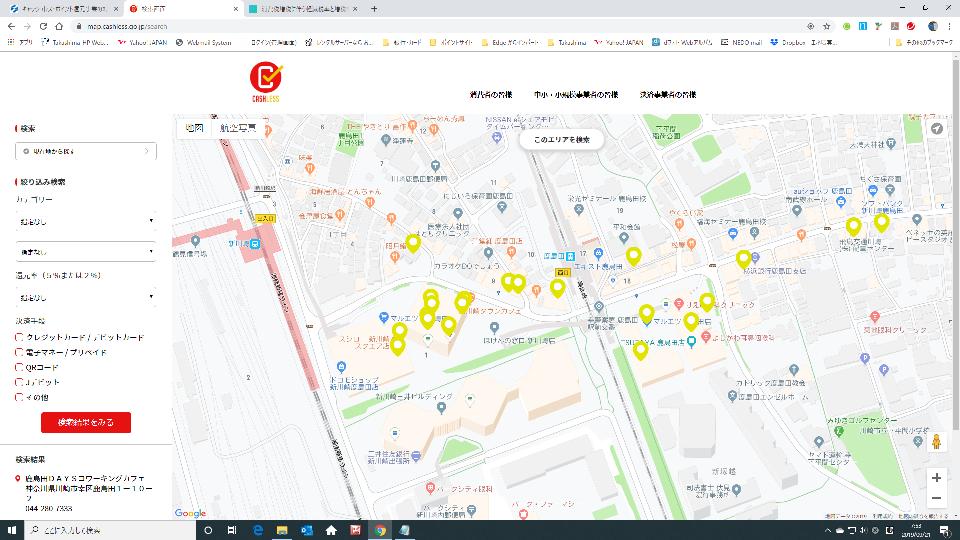Open Outlook from the taskbar

pos(307,530)
